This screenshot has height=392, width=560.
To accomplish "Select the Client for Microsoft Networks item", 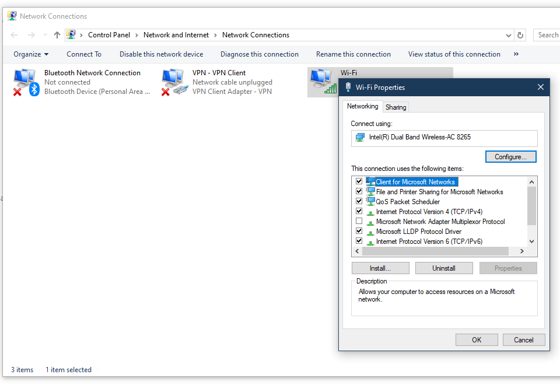I will click(x=415, y=182).
